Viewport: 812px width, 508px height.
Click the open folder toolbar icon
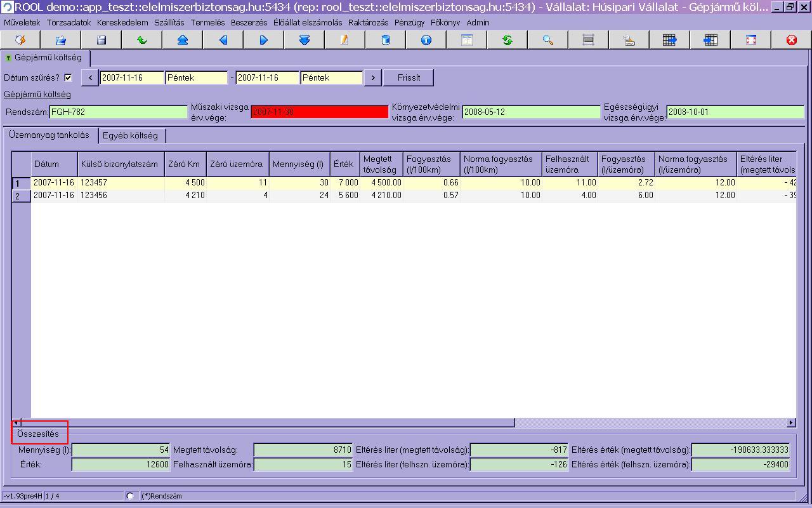point(60,40)
